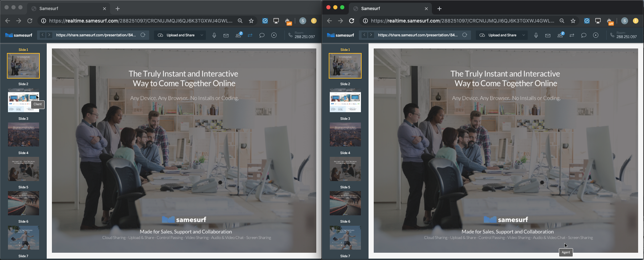Open a new tab in the left browser window
Viewport: 644px width, 260px height.
[x=118, y=9]
